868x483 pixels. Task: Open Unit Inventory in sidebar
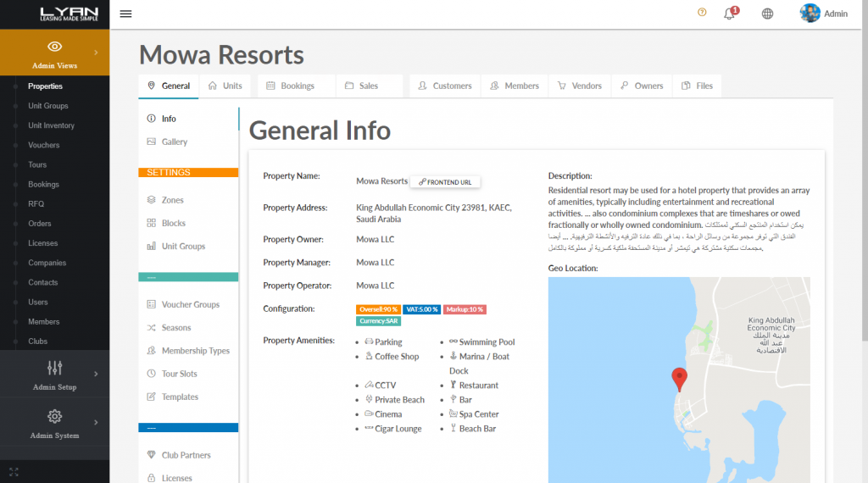tap(51, 125)
